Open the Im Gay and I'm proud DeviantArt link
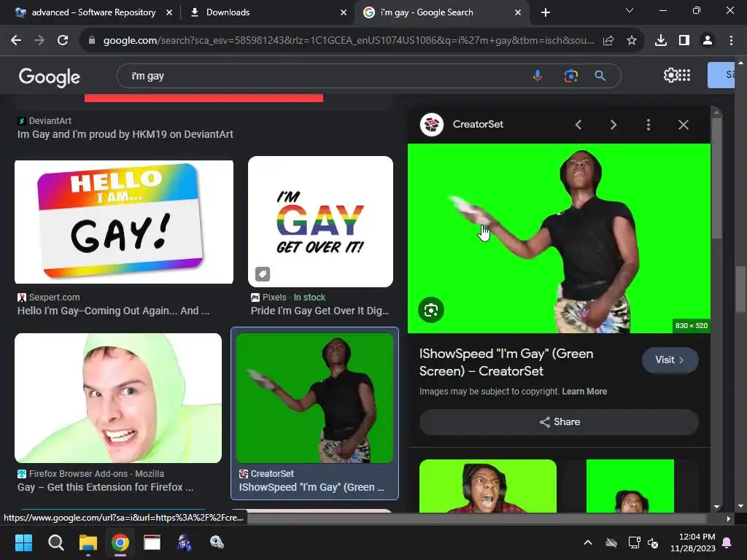 (x=125, y=134)
